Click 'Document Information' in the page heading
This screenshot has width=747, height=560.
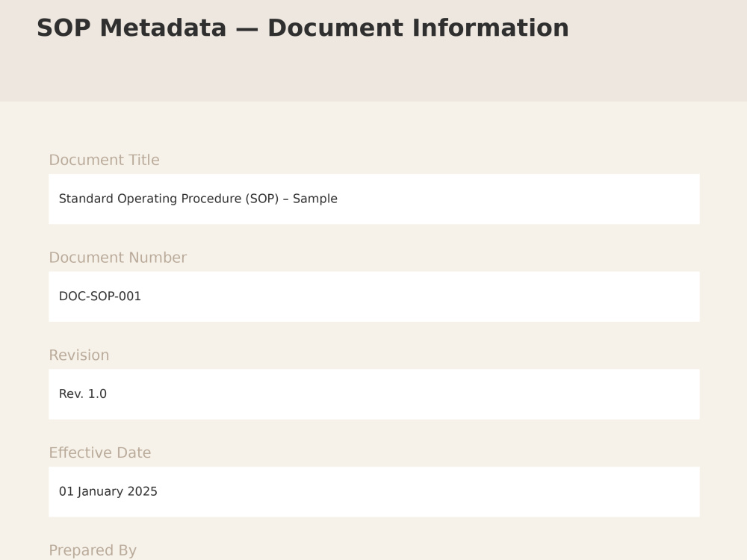pyautogui.click(x=418, y=28)
